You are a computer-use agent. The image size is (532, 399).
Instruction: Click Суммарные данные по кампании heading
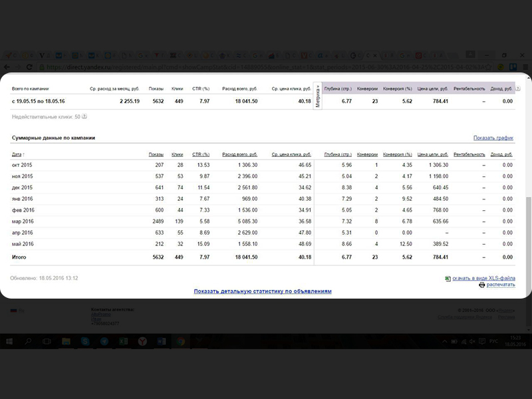click(x=53, y=138)
